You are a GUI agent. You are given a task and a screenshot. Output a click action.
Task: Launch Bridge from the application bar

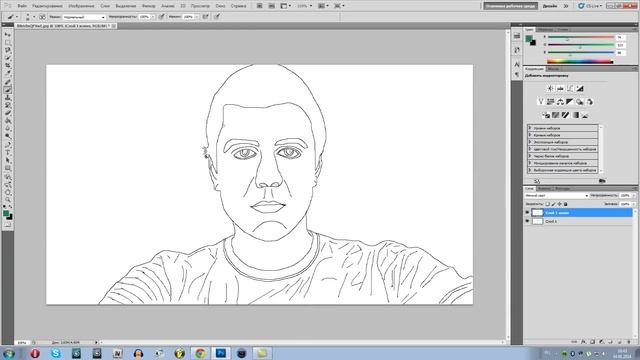coord(260,6)
